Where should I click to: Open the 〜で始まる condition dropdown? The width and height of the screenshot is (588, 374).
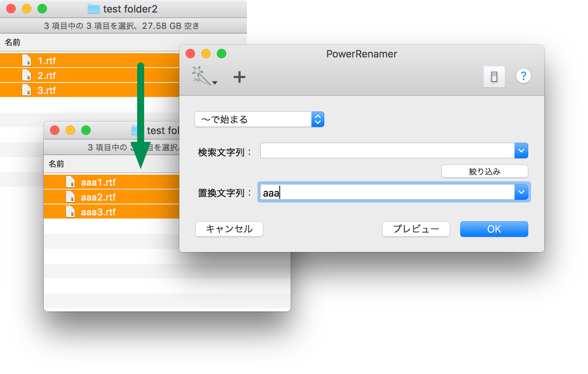(259, 120)
